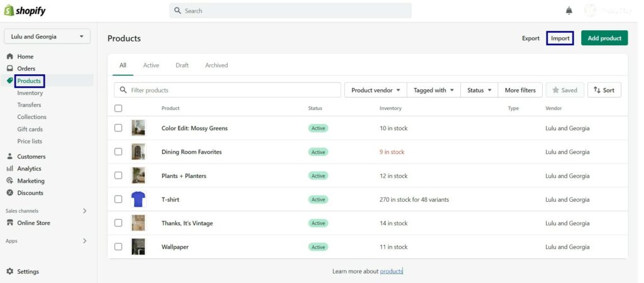644x283 pixels.
Task: Go to Gift cards in the sidebar
Action: tap(30, 129)
